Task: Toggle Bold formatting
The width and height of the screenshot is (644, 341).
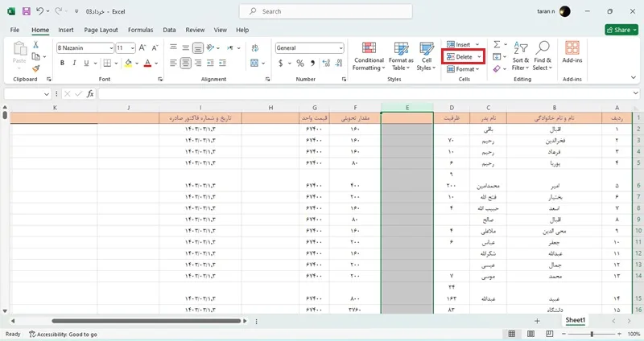Action: tap(62, 63)
